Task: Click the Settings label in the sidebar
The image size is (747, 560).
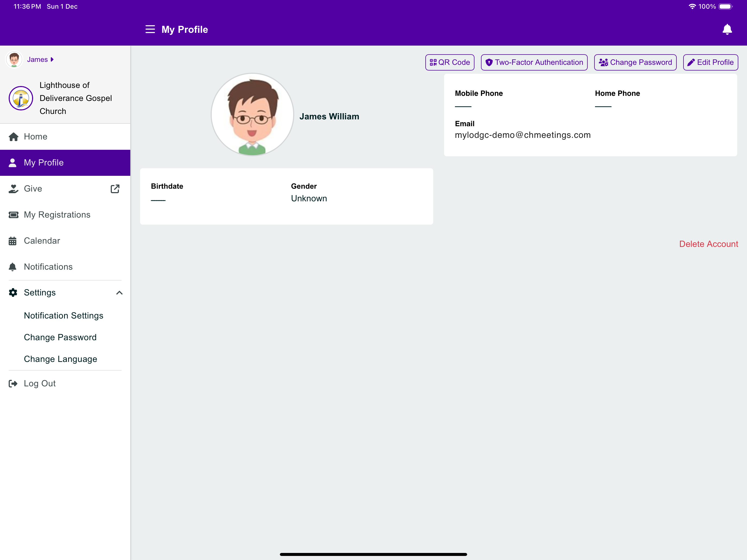Action: coord(40,293)
